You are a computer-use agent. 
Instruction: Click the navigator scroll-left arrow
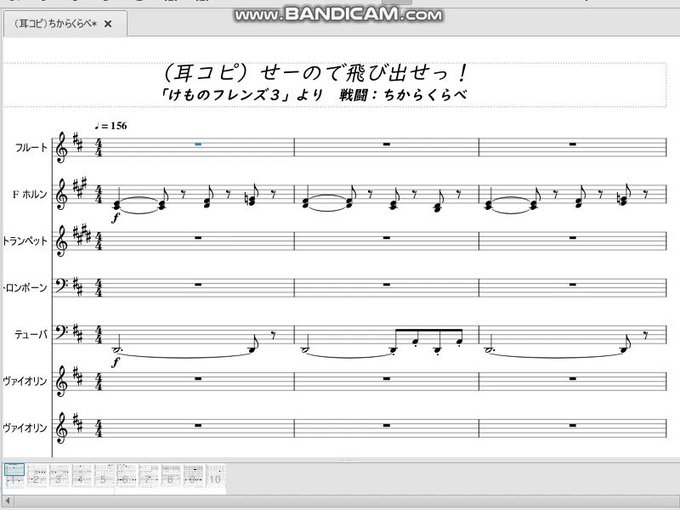[7, 500]
